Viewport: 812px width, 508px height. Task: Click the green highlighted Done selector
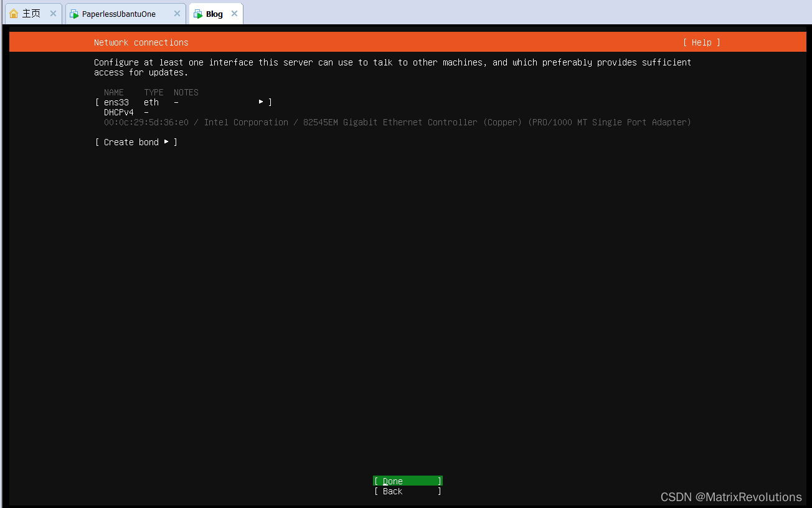[407, 481]
